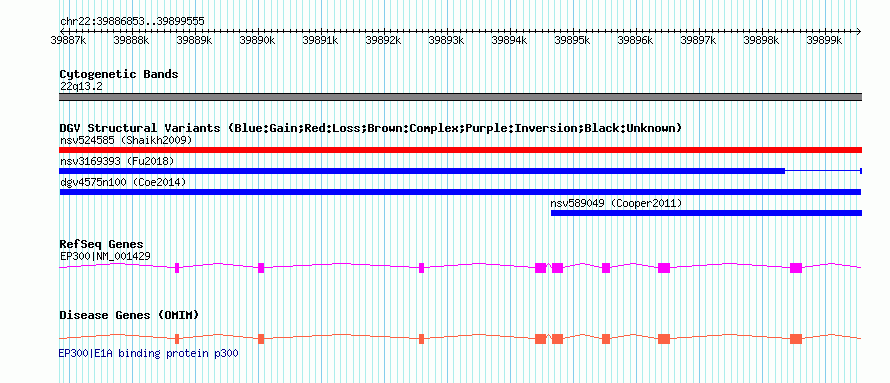Click the 39895k ruler tick label
Screen dimensions: 890x383
pos(572,40)
